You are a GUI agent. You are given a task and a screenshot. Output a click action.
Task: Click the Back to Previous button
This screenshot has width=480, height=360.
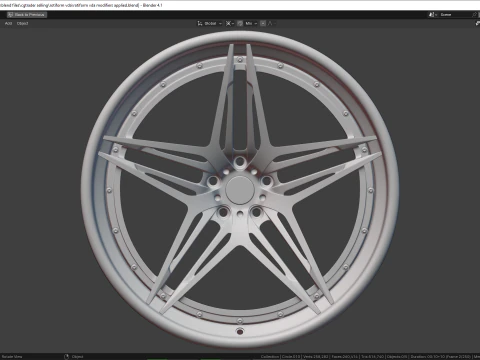click(x=27, y=15)
